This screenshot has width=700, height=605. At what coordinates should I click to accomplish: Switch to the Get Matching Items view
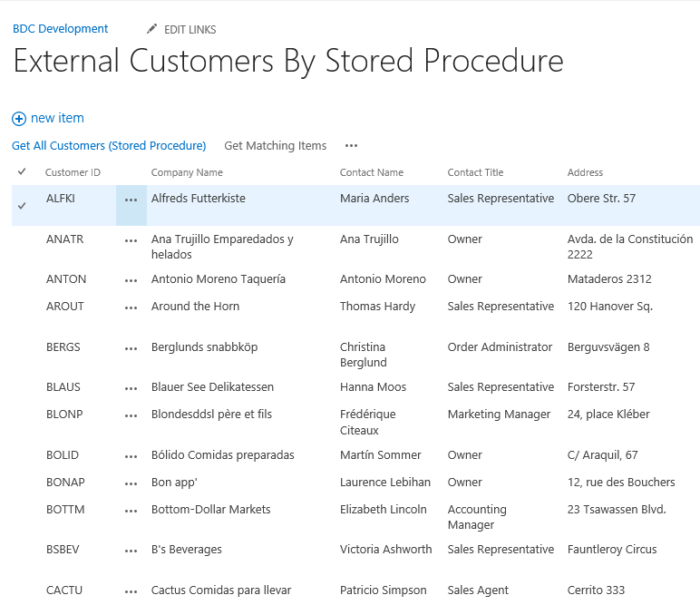[x=275, y=146]
